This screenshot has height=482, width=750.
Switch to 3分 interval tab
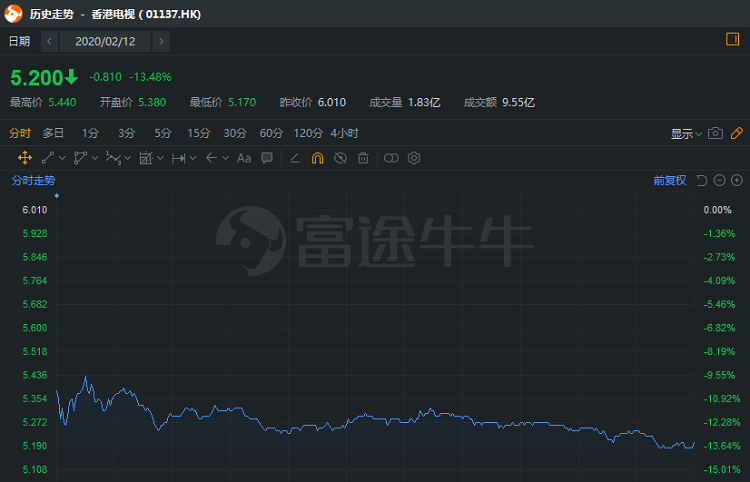[126, 133]
